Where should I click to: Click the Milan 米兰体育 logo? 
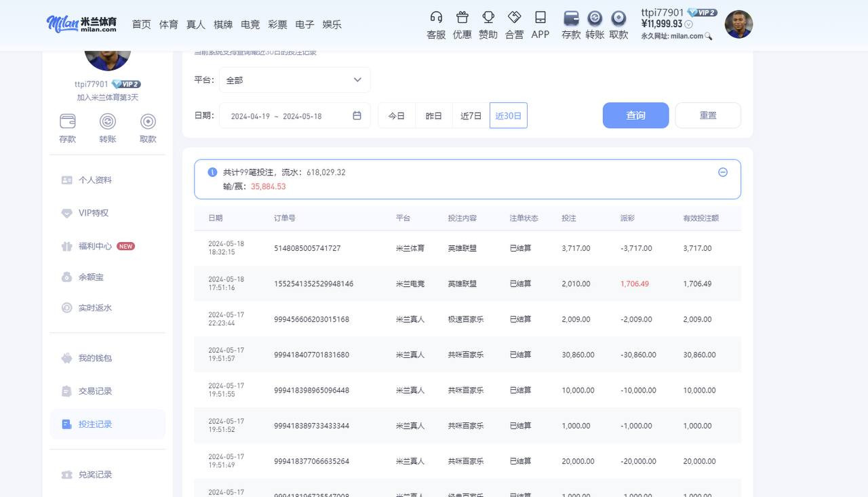82,24
